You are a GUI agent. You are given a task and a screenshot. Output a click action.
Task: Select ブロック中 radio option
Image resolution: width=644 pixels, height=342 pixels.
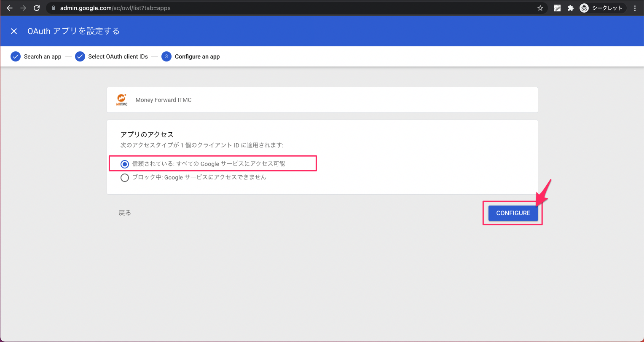click(124, 178)
